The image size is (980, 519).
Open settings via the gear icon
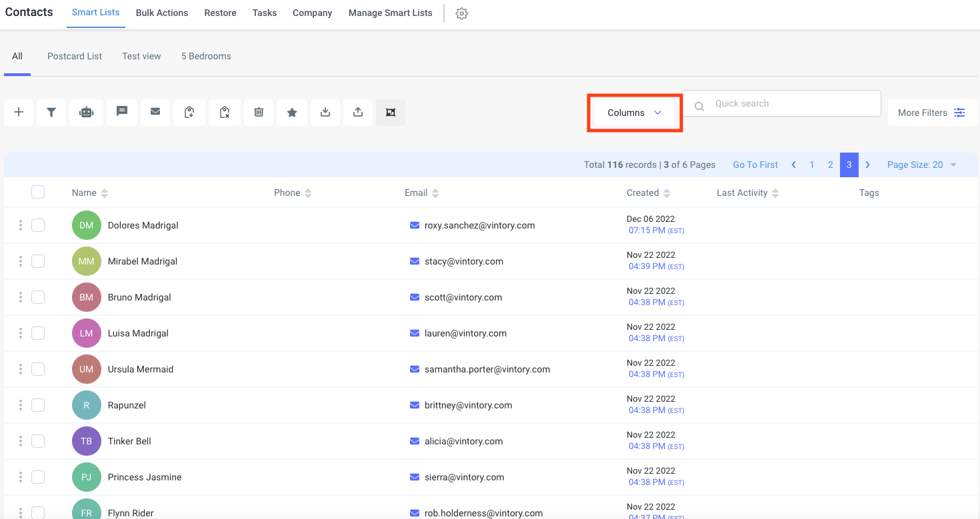tap(462, 13)
